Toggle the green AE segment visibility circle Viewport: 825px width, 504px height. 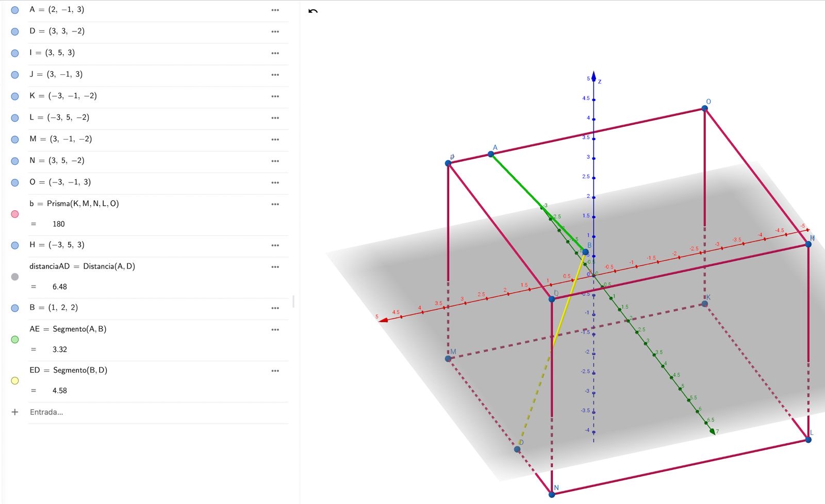tap(15, 340)
